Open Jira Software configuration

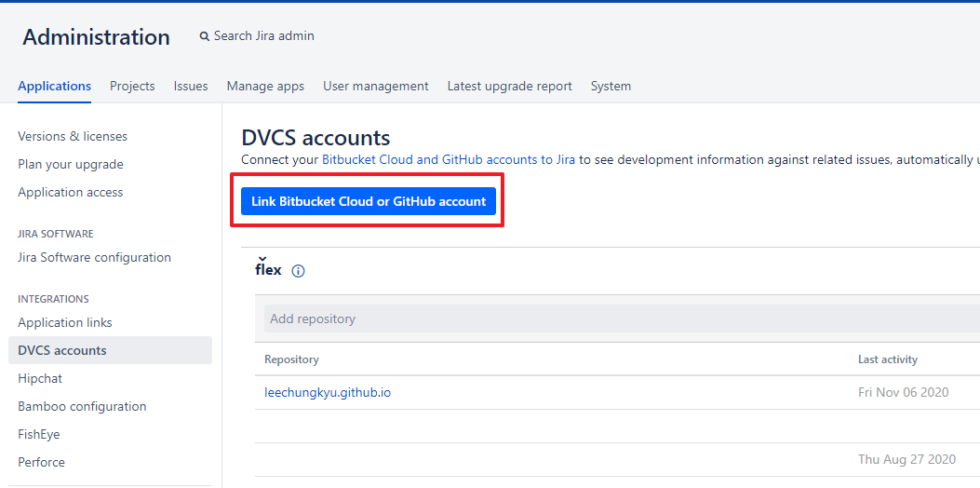(x=94, y=257)
